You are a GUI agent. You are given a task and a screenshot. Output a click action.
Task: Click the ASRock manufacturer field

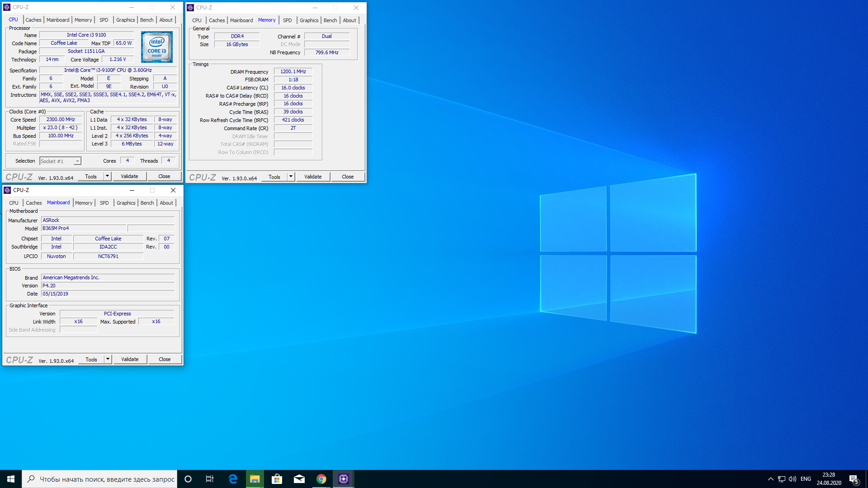[x=108, y=220]
